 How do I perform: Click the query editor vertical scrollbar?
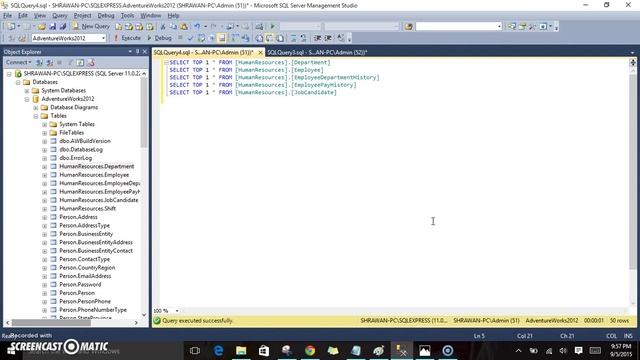pos(633,171)
